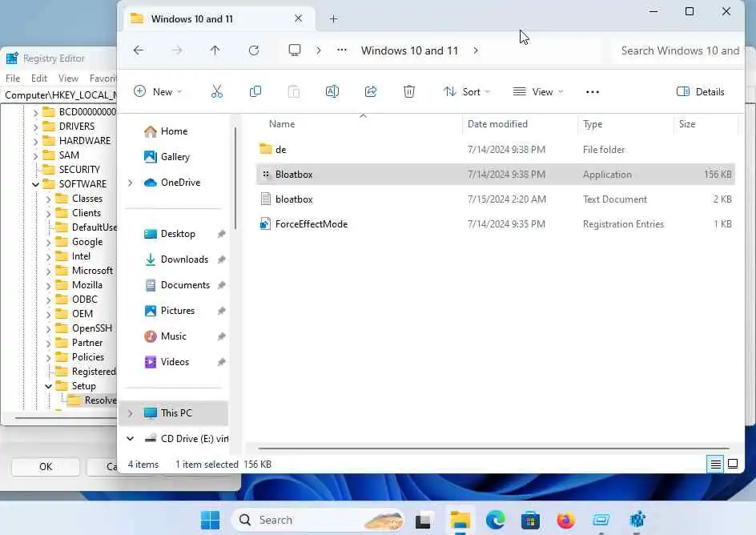The height and width of the screenshot is (535, 756).
Task: Click the Share icon in toolbar
Action: pos(371,91)
